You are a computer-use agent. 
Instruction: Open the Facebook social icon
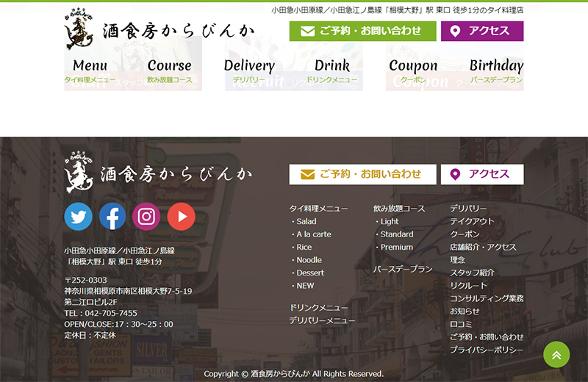point(112,216)
